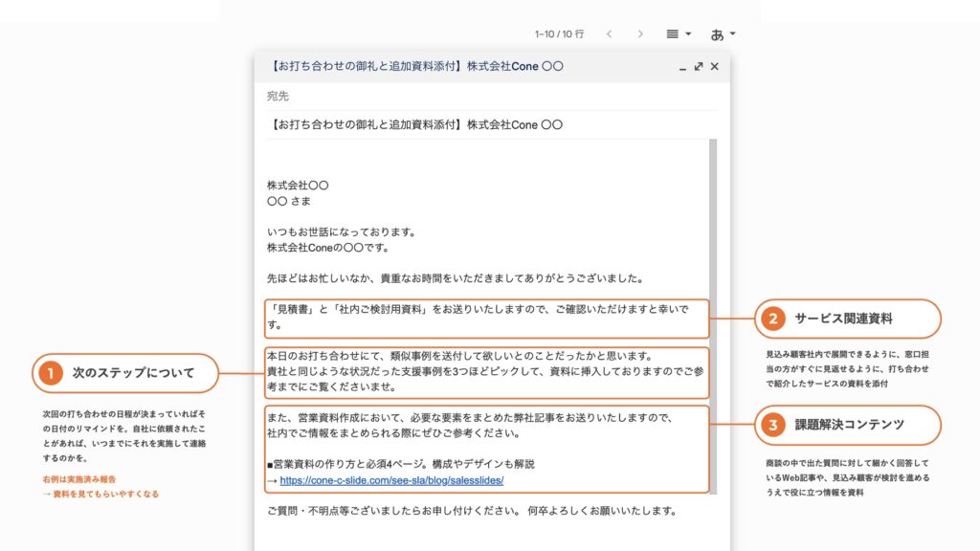Open the dropdown arrow beside split pane icon
The height and width of the screenshot is (551, 980).
tap(688, 33)
